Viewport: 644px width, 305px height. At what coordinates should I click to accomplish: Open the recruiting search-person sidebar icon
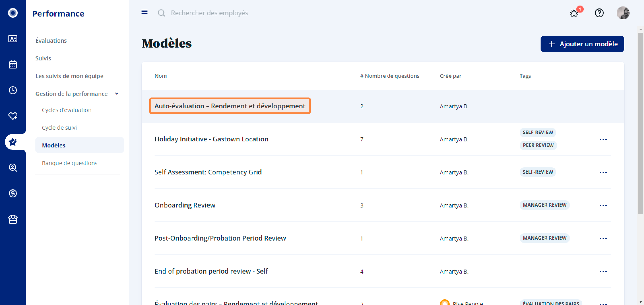tap(13, 167)
